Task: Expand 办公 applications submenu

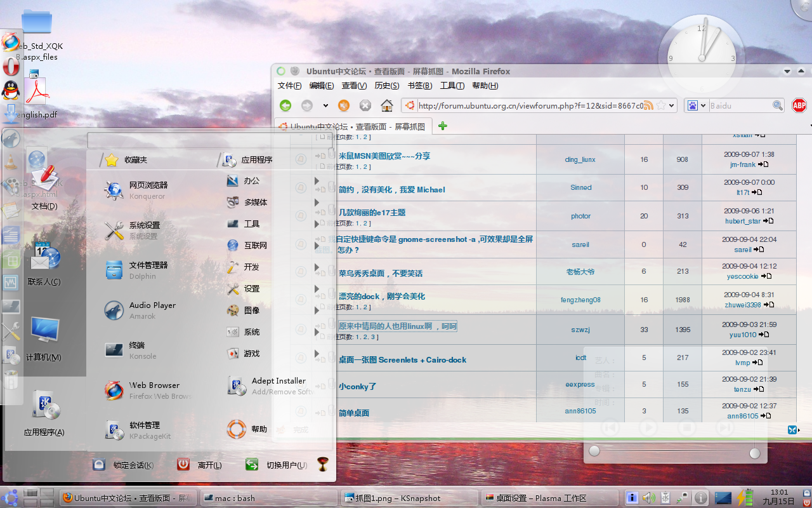Action: [273, 181]
